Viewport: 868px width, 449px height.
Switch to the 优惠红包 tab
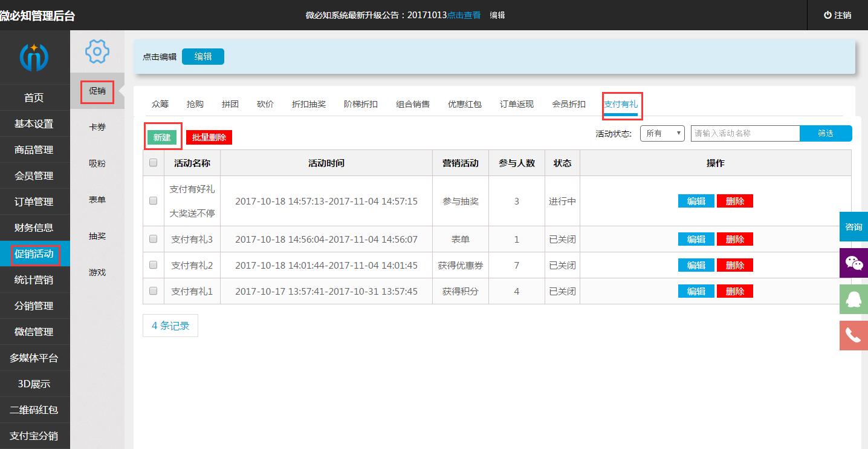(464, 104)
